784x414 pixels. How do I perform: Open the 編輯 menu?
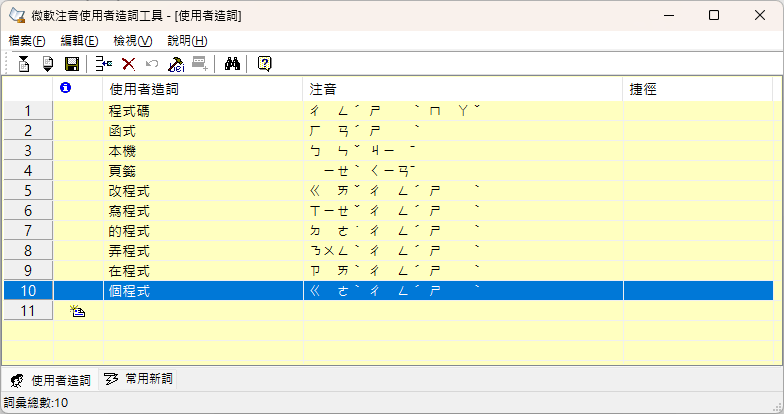[79, 40]
